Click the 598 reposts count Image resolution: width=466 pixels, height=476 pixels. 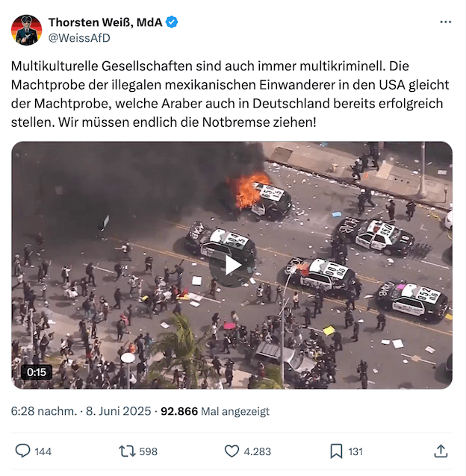149,451
